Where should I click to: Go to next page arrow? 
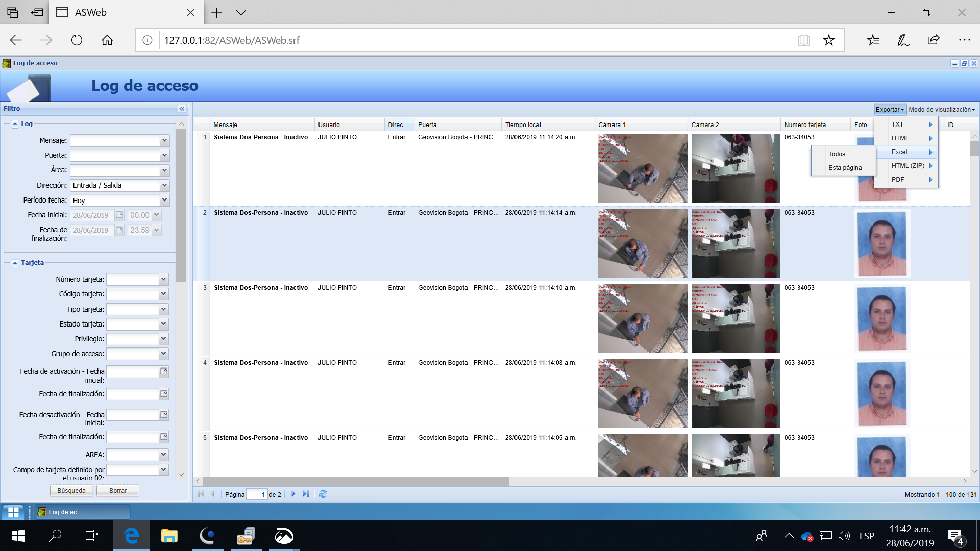tap(293, 494)
